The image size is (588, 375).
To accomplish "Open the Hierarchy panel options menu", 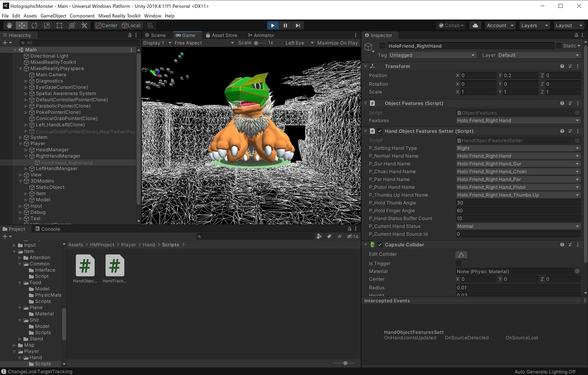I will pos(137,35).
